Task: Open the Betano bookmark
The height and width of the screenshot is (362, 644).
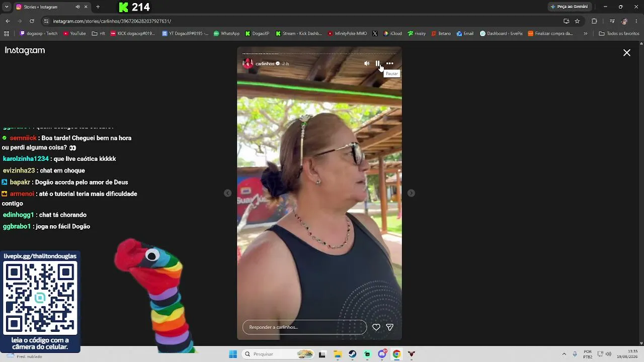Action: (441, 34)
